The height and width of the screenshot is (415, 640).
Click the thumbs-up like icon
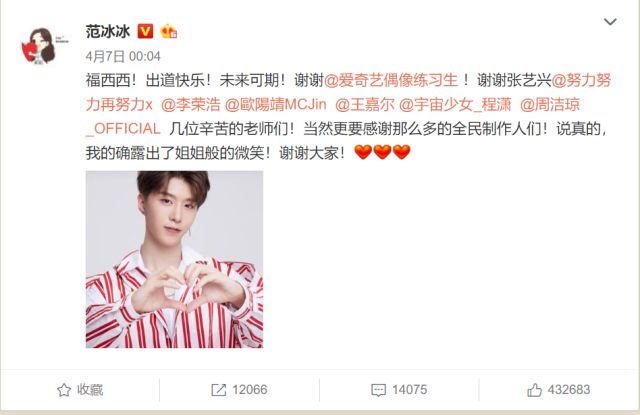(x=534, y=390)
